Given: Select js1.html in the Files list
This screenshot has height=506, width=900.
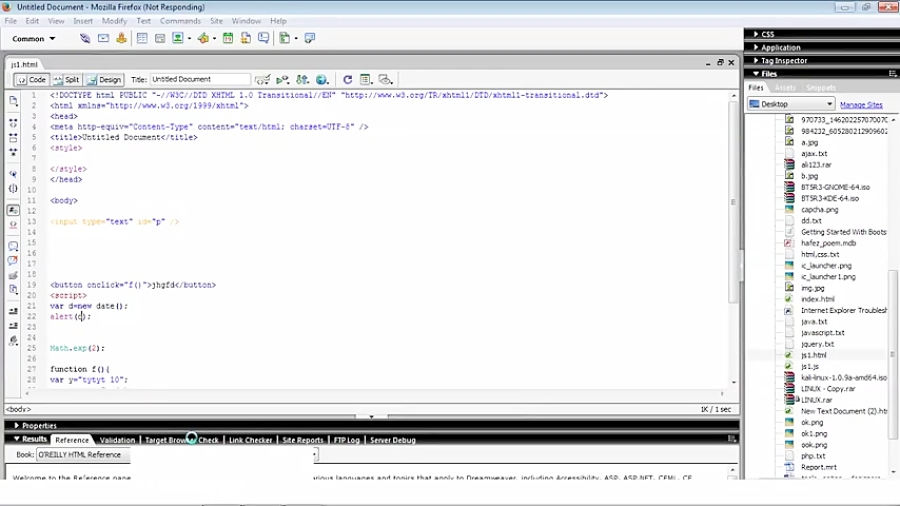Looking at the screenshot, I should 813,355.
